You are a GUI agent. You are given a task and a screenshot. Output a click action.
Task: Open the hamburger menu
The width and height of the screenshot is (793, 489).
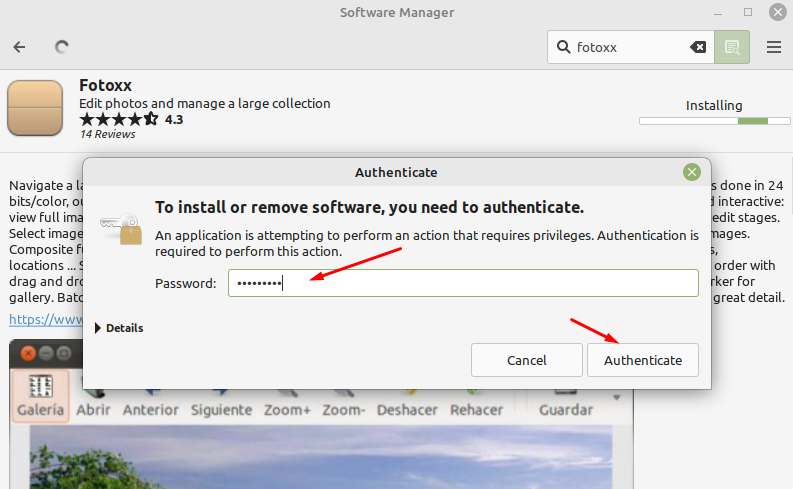[774, 47]
